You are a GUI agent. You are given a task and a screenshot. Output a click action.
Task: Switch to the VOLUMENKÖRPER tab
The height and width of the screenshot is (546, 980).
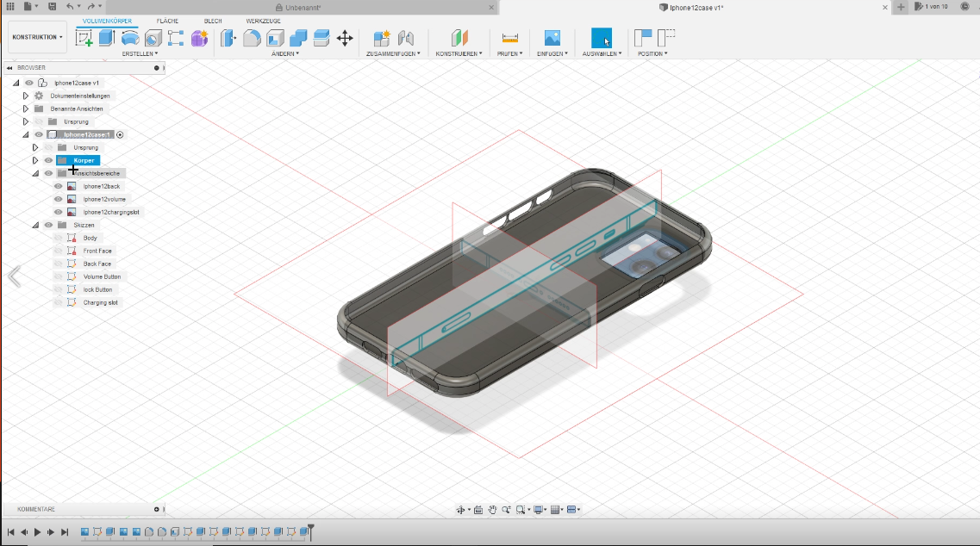click(x=107, y=21)
